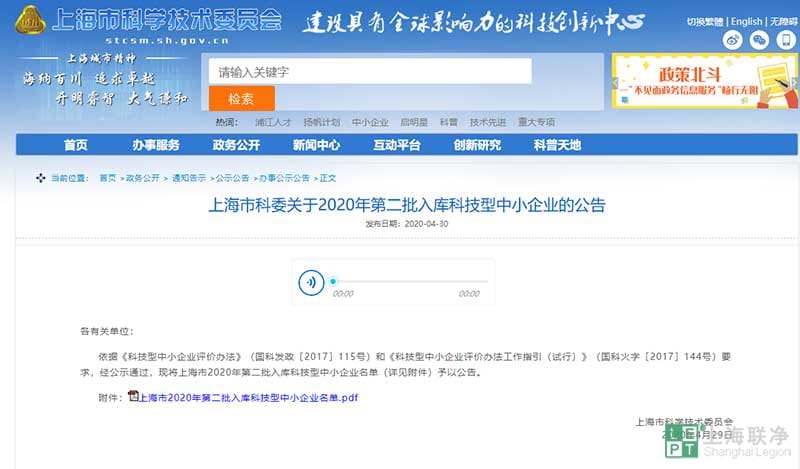Click hot keyword 科普
This screenshot has width=800, height=469.
(x=448, y=122)
